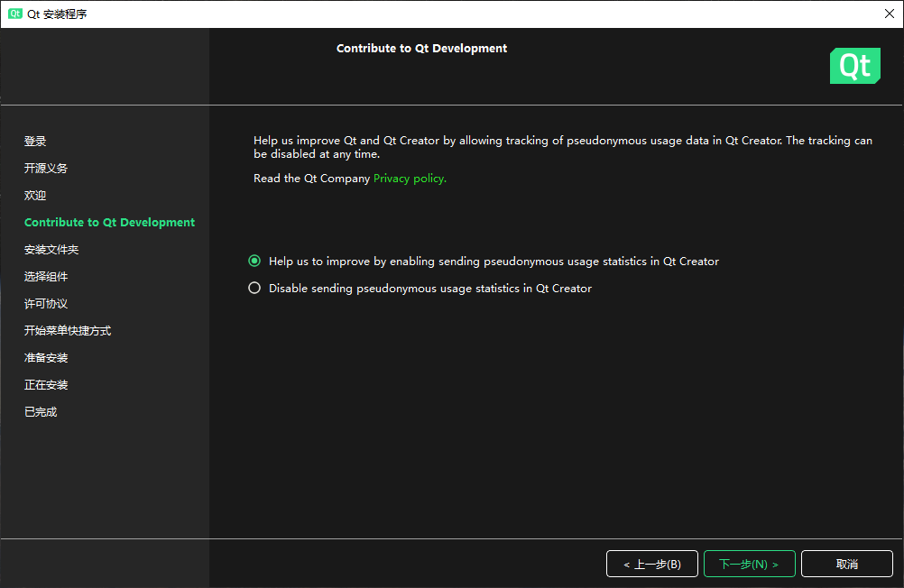Select the 开始菜单快捷方式 sidebar step
This screenshot has height=588, width=904.
pos(68,331)
